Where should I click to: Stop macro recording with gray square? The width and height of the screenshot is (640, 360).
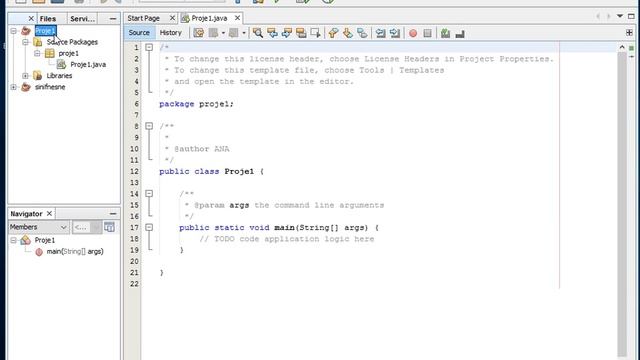(x=427, y=33)
